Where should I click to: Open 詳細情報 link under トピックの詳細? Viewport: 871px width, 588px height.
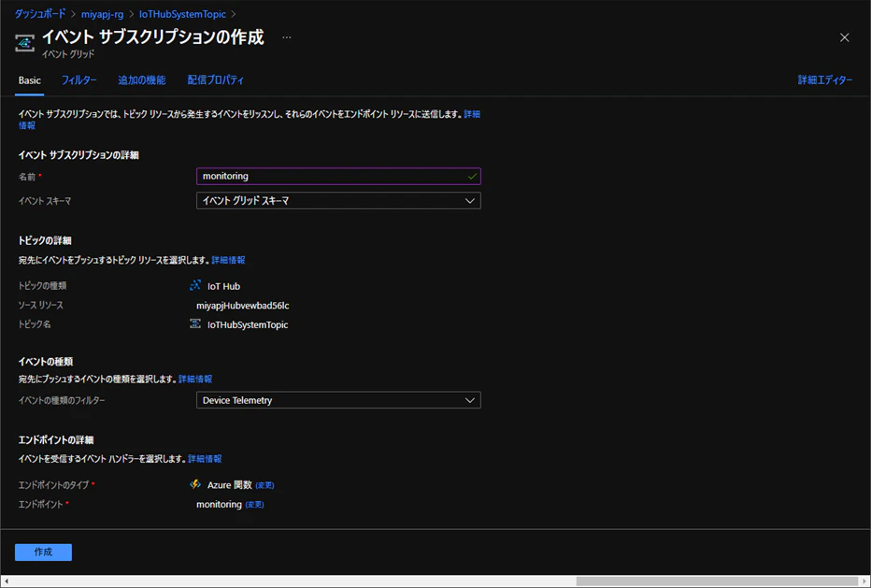click(x=228, y=260)
